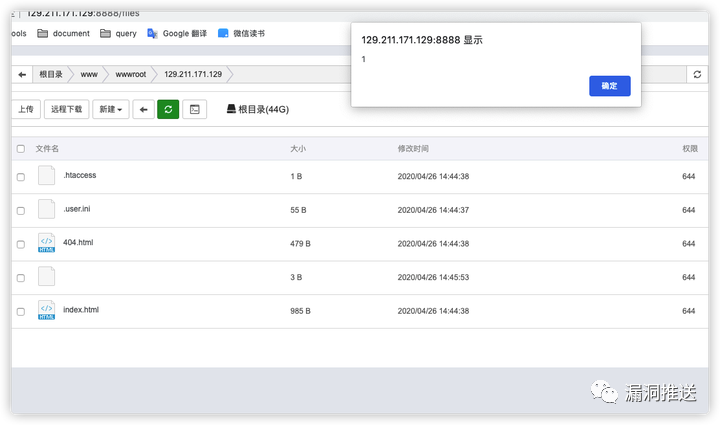Click the back arrow beside 新建 button
The height and width of the screenshot is (425, 720).
tap(144, 109)
